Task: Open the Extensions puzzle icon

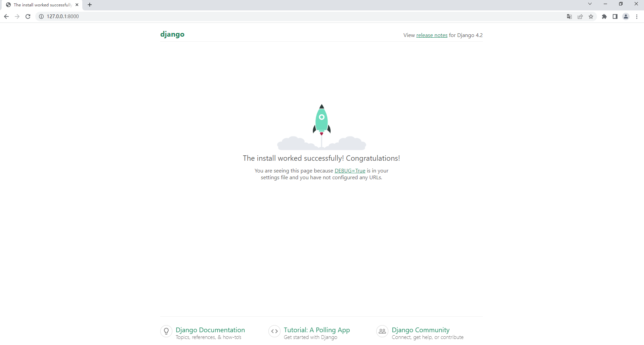Action: click(604, 16)
